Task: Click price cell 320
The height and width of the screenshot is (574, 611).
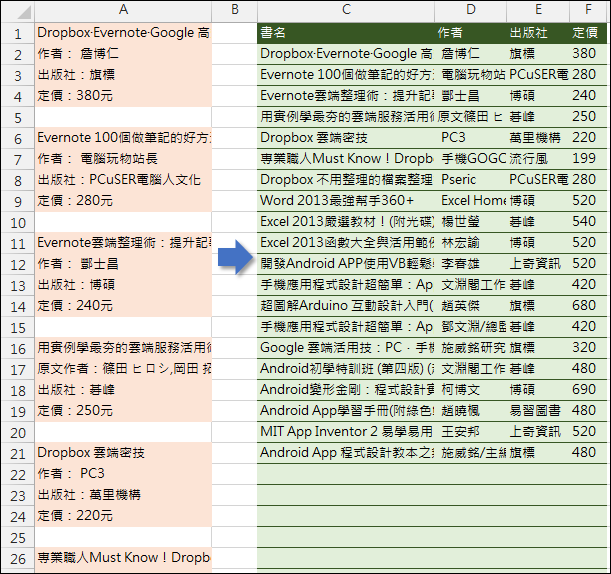Action: point(588,348)
